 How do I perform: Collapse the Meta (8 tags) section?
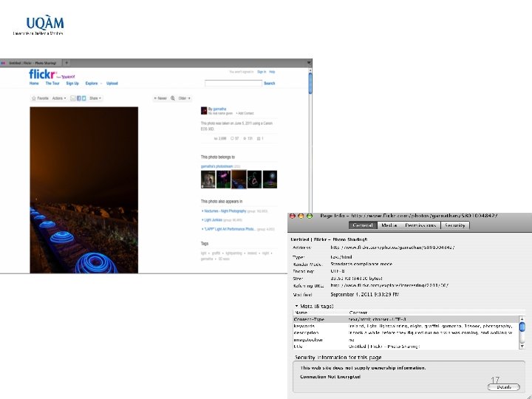pos(296,306)
